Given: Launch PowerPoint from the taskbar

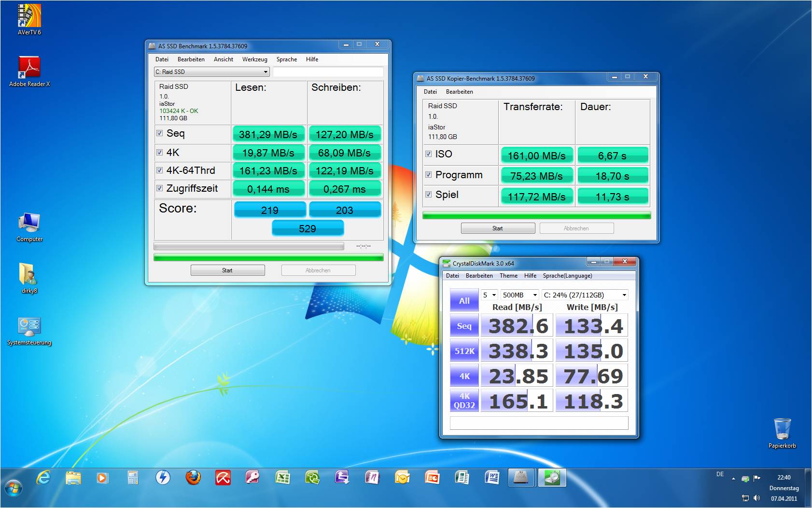Looking at the screenshot, I should [x=432, y=478].
